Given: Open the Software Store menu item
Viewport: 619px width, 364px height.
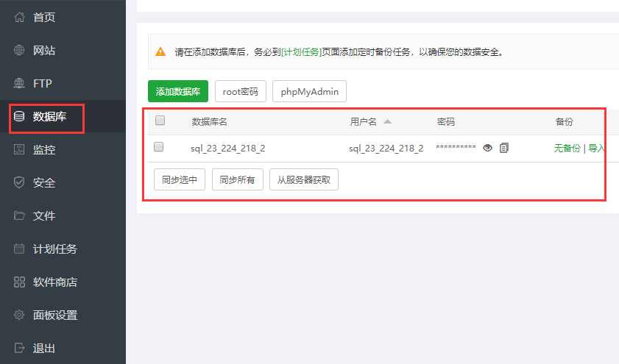Looking at the screenshot, I should coord(54,282).
